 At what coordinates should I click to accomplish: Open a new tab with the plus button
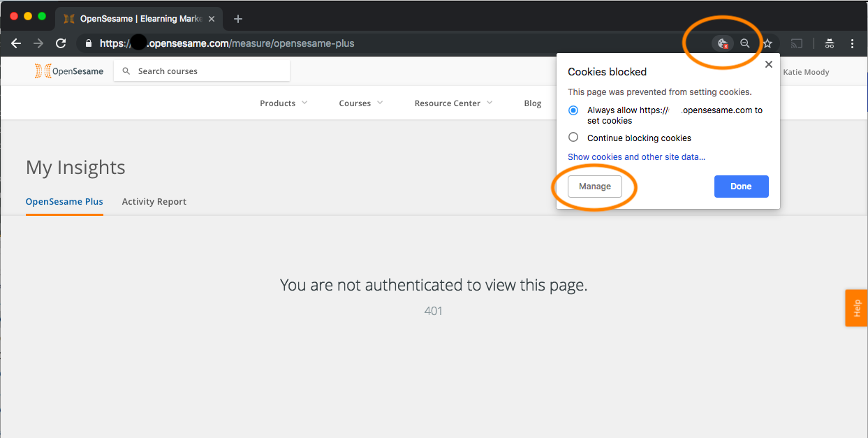[238, 19]
